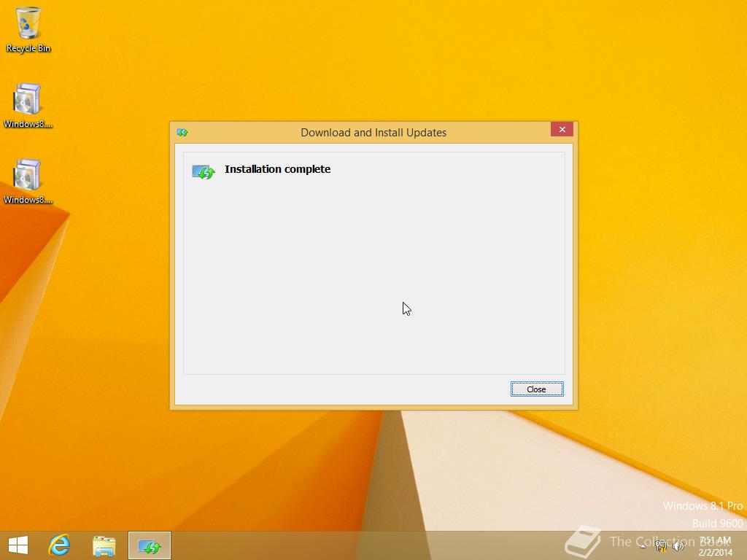
Task: Select the Recycle Bin desktop icon
Action: pyautogui.click(x=28, y=29)
